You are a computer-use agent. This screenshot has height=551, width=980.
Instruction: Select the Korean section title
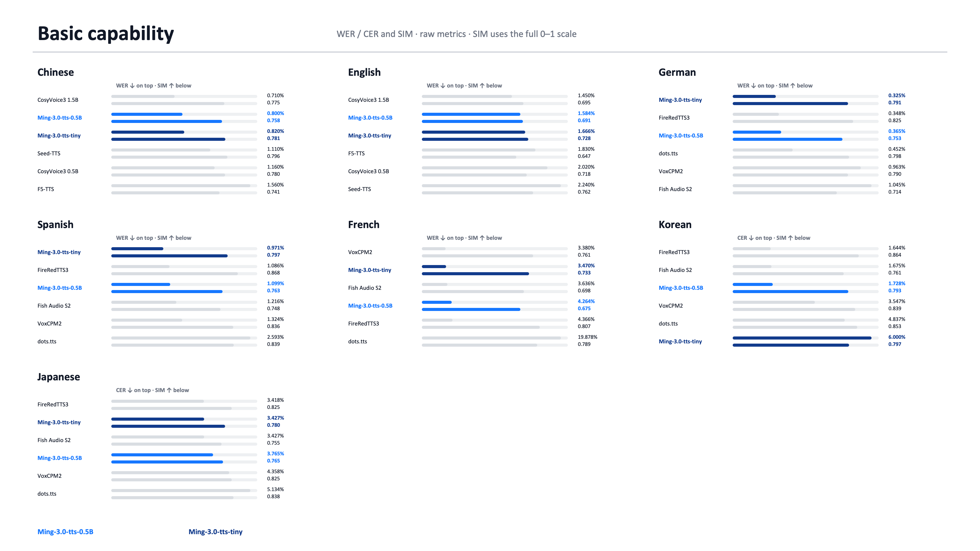click(x=675, y=224)
